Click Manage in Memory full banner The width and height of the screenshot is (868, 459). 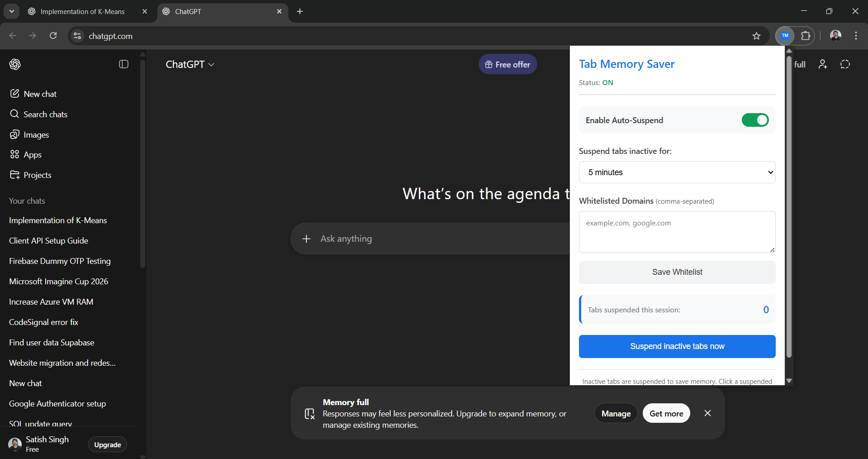coord(616,413)
